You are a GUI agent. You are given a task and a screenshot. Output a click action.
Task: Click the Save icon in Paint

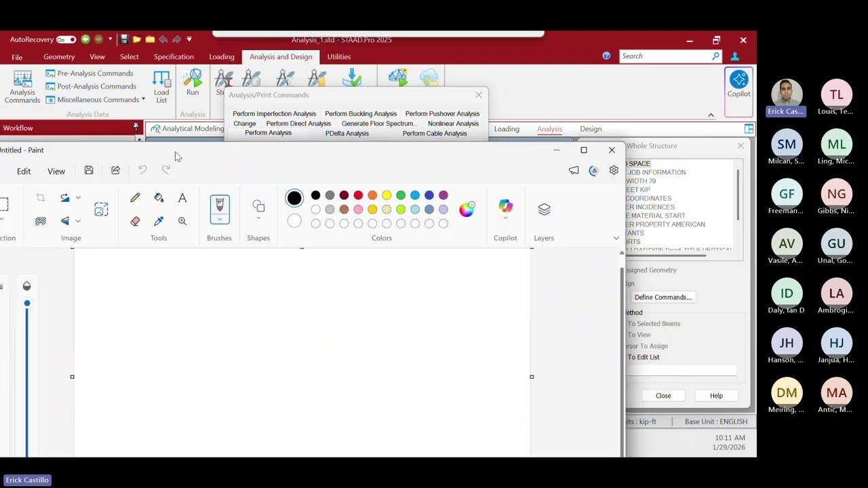pos(89,170)
